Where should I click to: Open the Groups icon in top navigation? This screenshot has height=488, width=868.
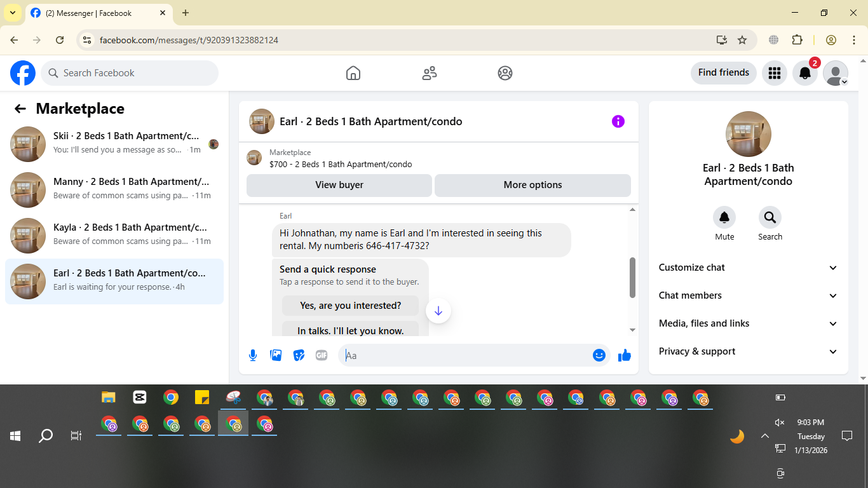point(505,73)
